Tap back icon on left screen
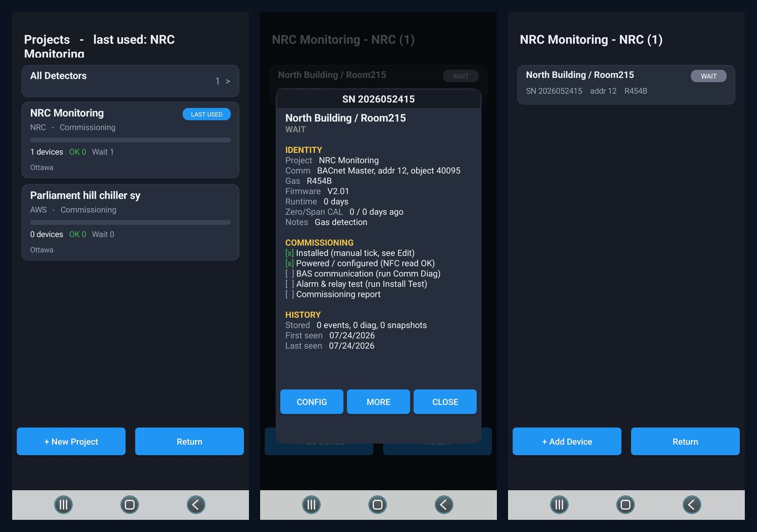Image resolution: width=757 pixels, height=532 pixels. [x=196, y=505]
